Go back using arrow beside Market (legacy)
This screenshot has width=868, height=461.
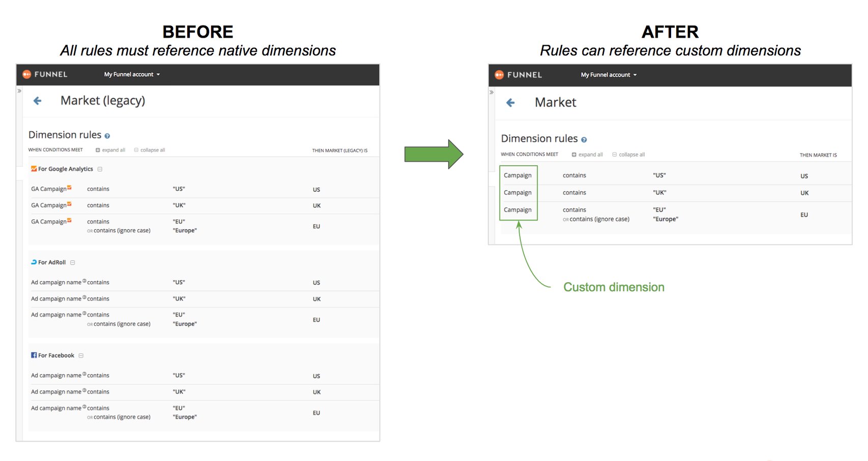point(37,101)
